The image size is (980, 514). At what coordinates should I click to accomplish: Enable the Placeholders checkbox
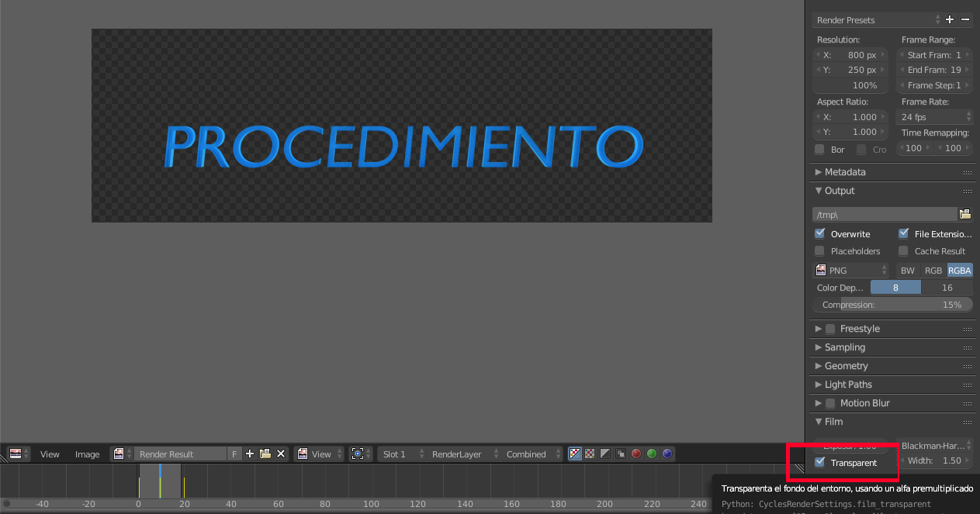819,250
